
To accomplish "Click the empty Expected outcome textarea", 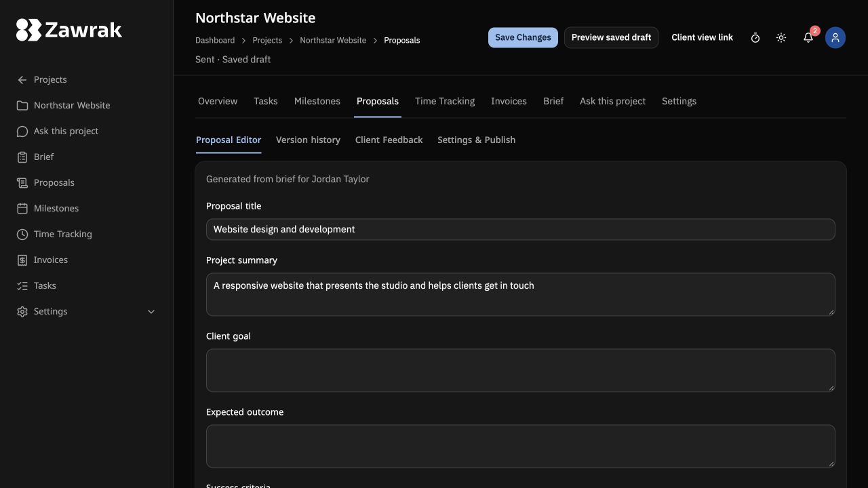I will pos(520,446).
